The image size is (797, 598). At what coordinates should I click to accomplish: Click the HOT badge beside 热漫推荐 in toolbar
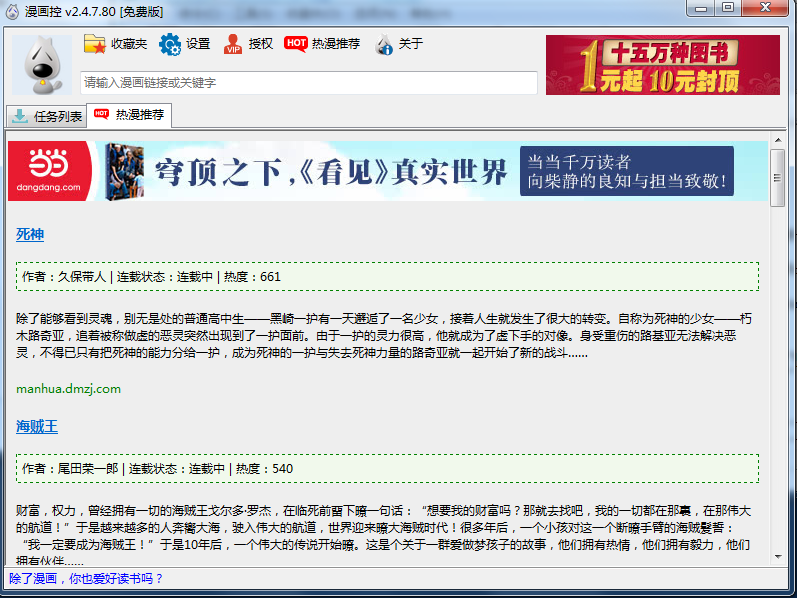coord(296,44)
